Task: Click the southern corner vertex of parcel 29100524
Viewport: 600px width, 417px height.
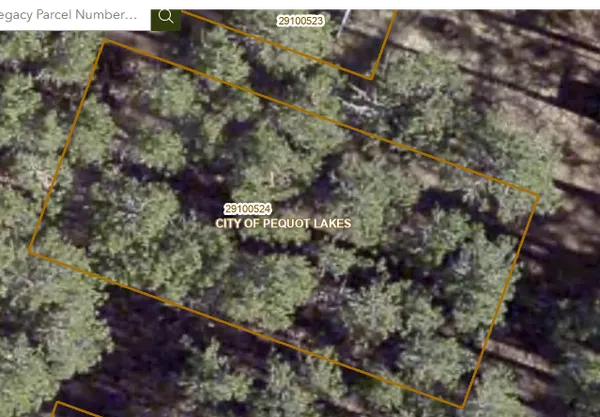Action: click(463, 406)
